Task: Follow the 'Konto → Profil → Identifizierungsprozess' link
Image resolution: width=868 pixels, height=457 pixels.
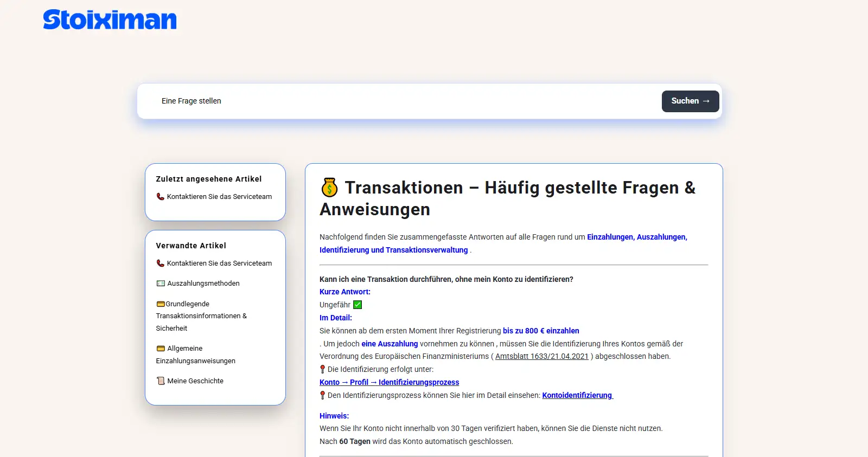Action: (389, 382)
